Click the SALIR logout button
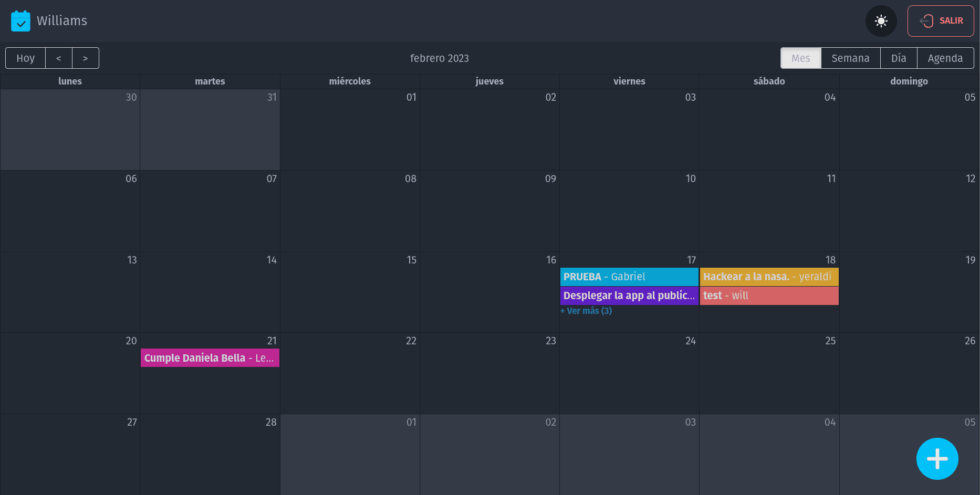980x495 pixels. pos(941,21)
